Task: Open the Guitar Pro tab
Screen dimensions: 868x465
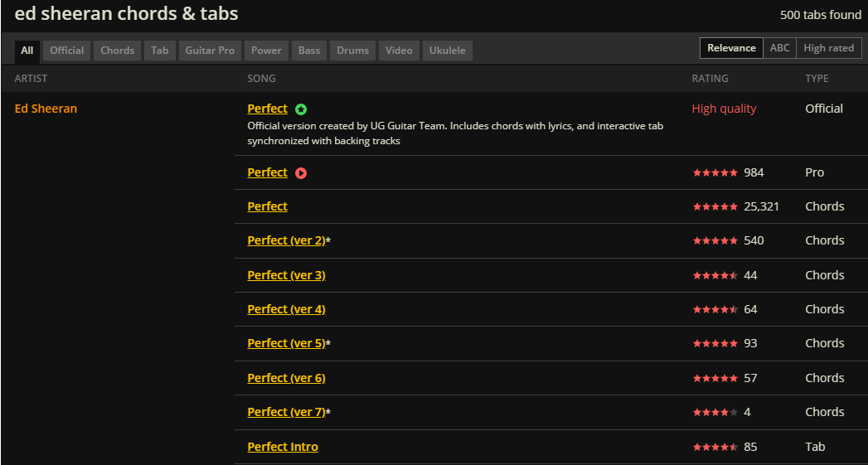Action: [210, 51]
